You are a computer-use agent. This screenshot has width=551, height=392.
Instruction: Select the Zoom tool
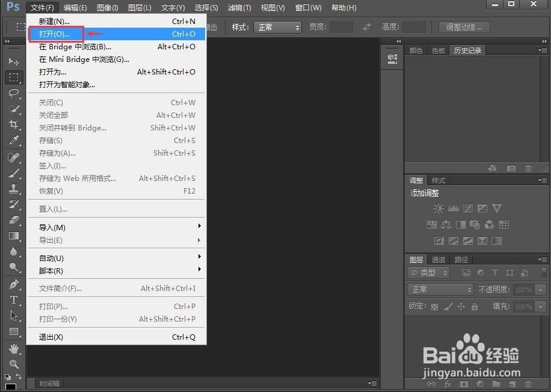click(12, 364)
